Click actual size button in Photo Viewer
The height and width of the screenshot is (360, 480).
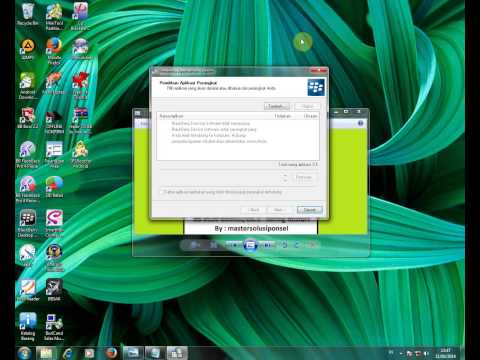click(x=213, y=245)
